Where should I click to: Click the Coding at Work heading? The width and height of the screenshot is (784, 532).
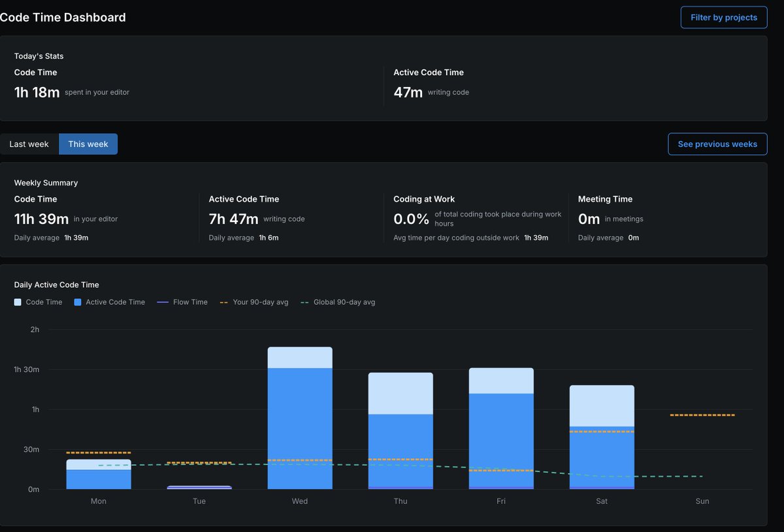pyautogui.click(x=424, y=199)
